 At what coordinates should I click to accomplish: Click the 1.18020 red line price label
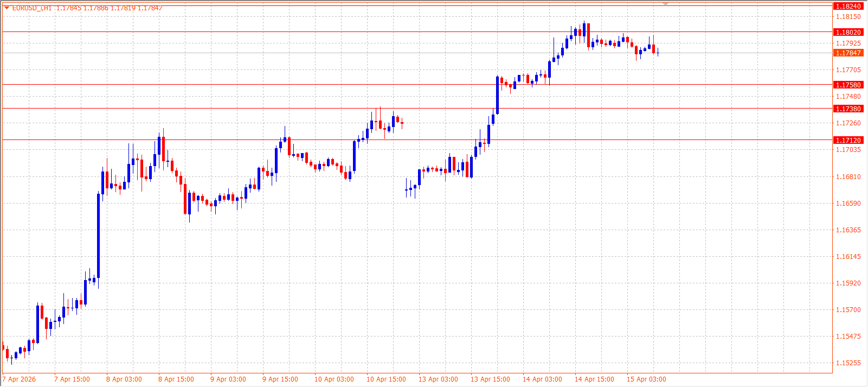tap(848, 33)
